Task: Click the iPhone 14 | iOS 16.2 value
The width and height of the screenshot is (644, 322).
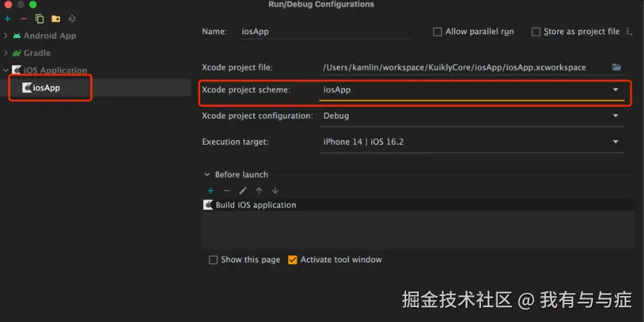Action: click(363, 142)
